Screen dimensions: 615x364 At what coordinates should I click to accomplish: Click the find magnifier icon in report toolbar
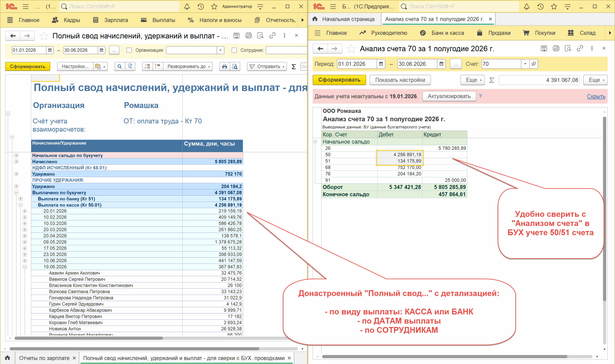pyautogui.click(x=120, y=66)
